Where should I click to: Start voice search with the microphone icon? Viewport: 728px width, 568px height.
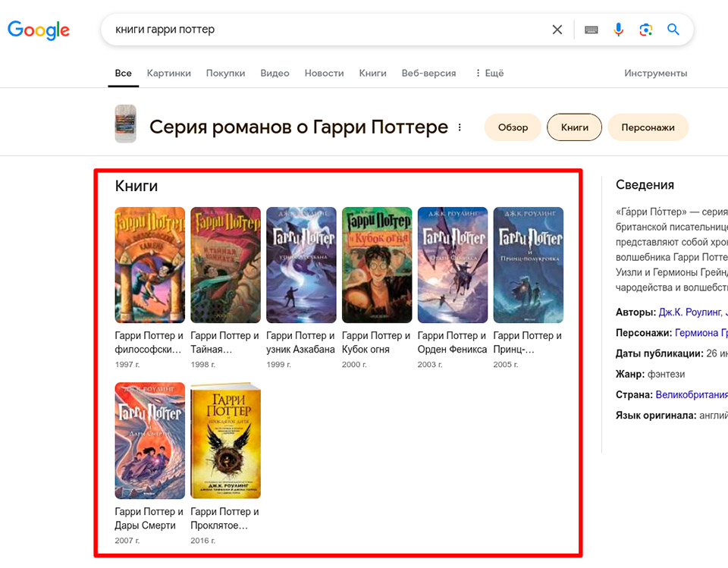619,30
